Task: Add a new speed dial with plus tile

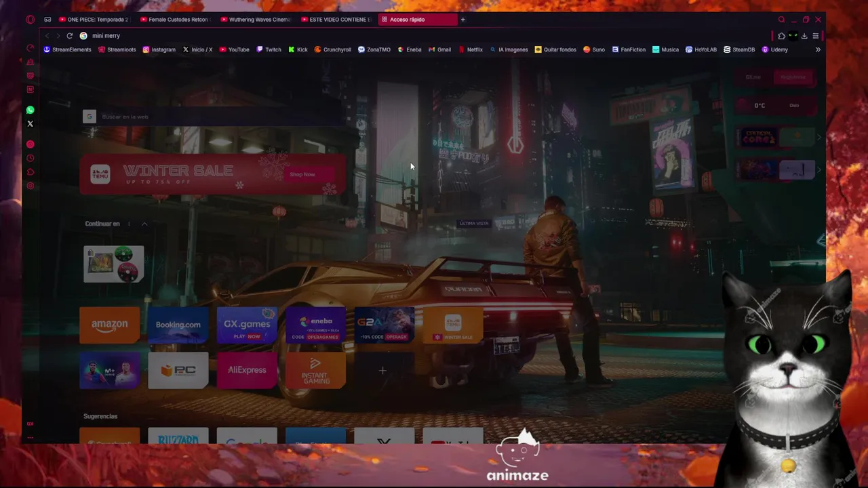Action: click(382, 370)
